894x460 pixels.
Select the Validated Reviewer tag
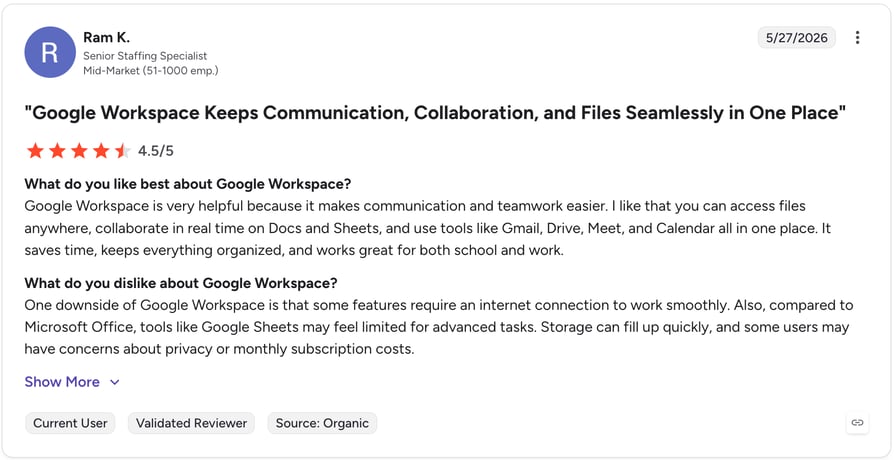point(191,423)
